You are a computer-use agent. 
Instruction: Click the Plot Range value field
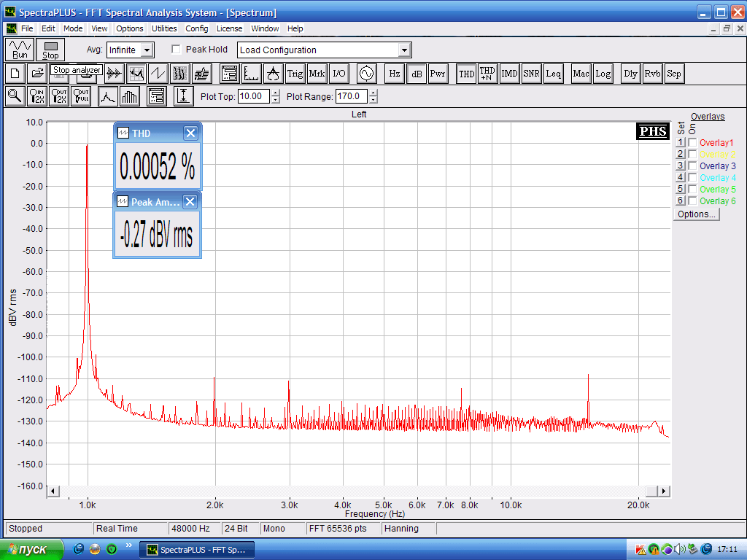[351, 96]
